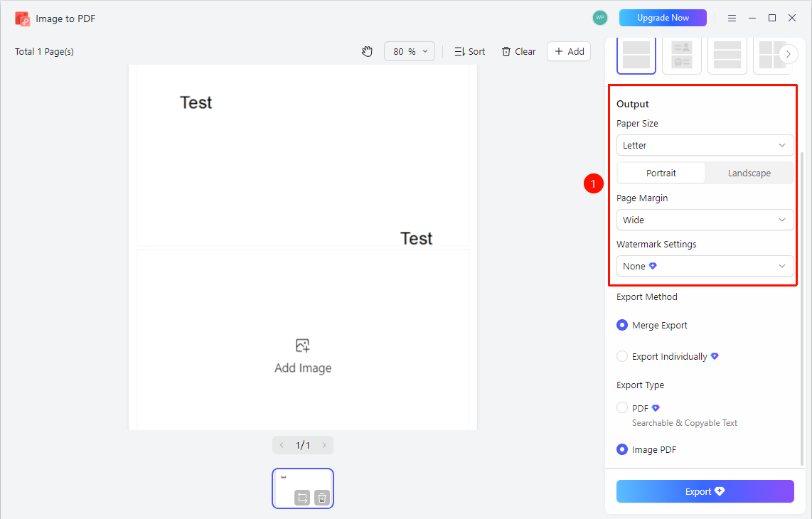Screen dimensions: 812x519
Task: Select the Image PDF radio button
Action: (622, 449)
